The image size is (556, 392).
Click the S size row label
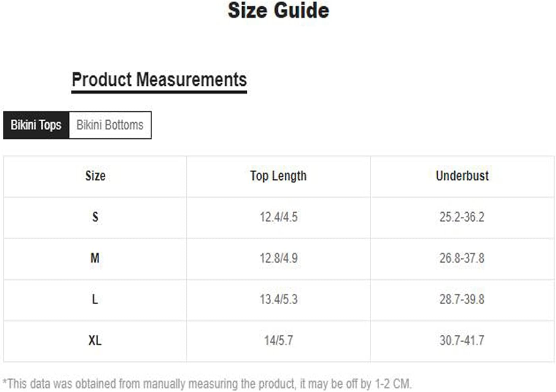pyautogui.click(x=95, y=217)
